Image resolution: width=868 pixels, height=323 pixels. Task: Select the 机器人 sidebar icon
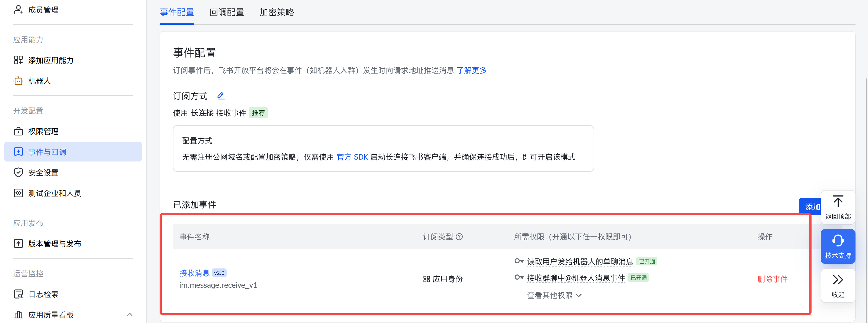pyautogui.click(x=18, y=81)
